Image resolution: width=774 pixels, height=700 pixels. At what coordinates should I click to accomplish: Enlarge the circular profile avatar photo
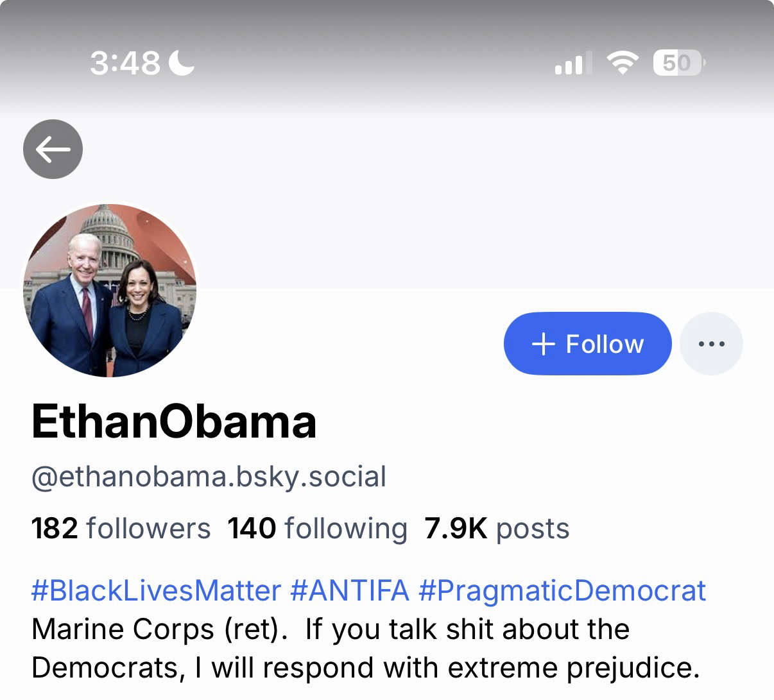click(x=110, y=290)
